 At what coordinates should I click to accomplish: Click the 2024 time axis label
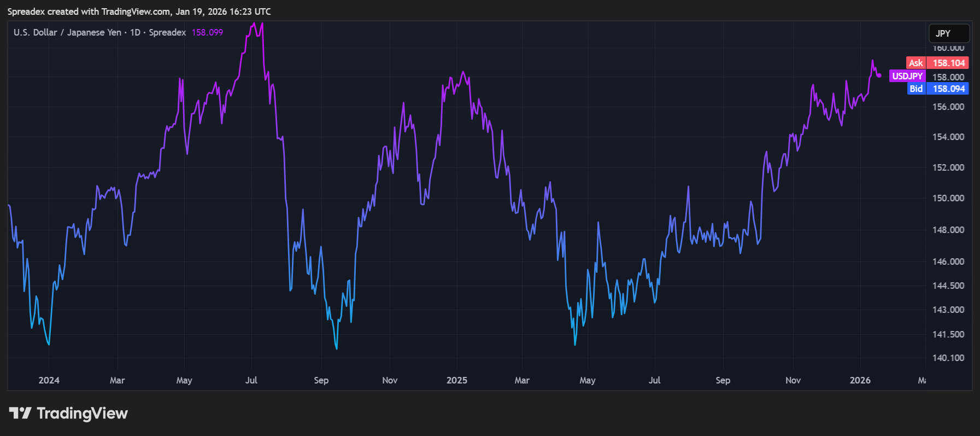coord(49,380)
